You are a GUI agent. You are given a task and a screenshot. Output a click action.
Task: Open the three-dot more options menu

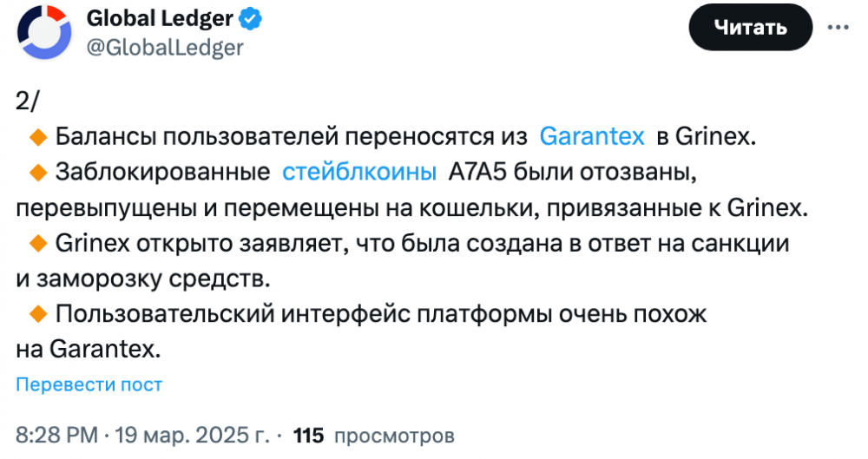[x=838, y=27]
